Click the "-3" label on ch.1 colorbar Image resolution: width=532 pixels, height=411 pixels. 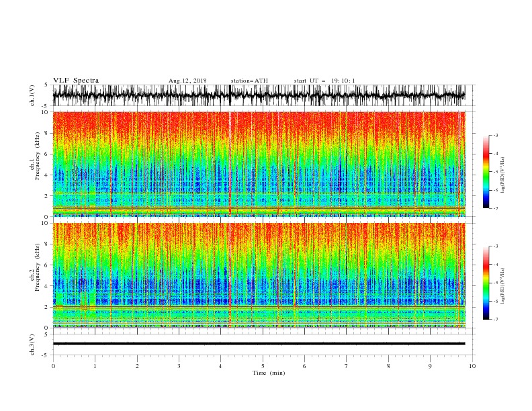tap(496, 135)
